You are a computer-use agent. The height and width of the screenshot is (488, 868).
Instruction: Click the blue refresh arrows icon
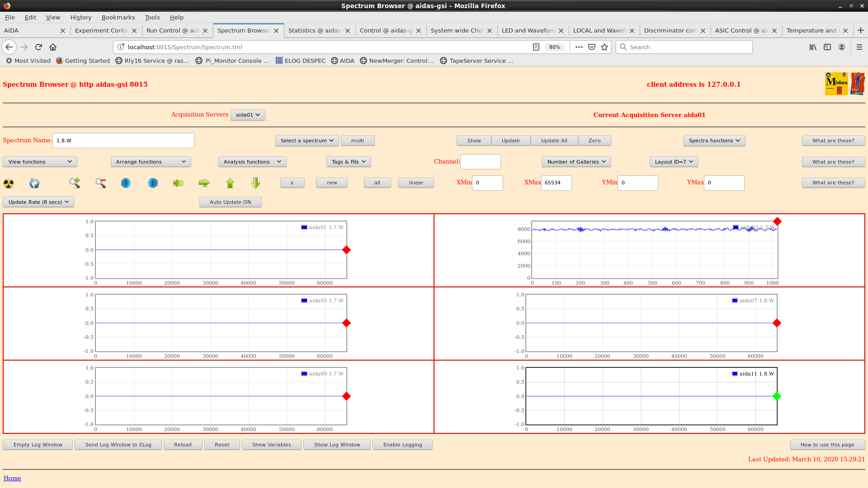coord(34,183)
